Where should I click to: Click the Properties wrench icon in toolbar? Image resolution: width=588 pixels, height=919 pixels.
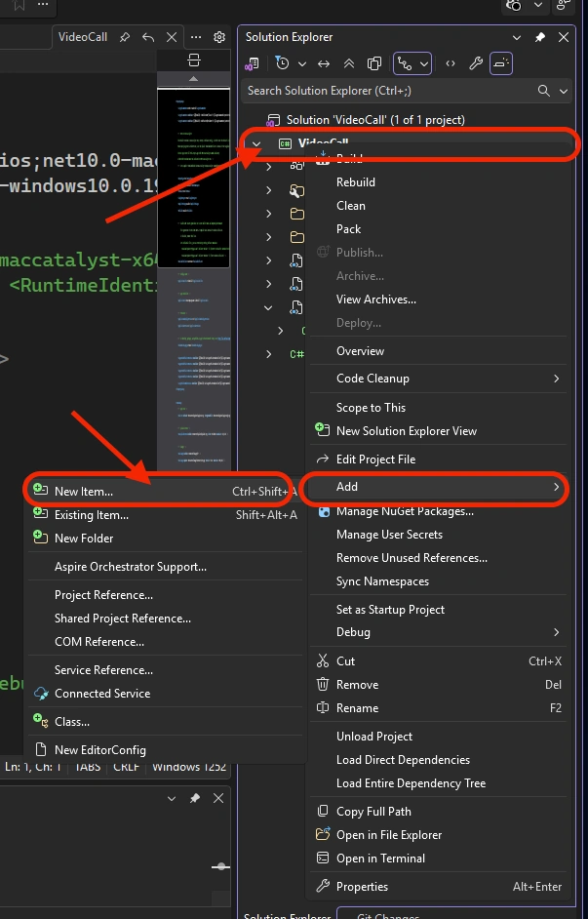click(x=476, y=63)
